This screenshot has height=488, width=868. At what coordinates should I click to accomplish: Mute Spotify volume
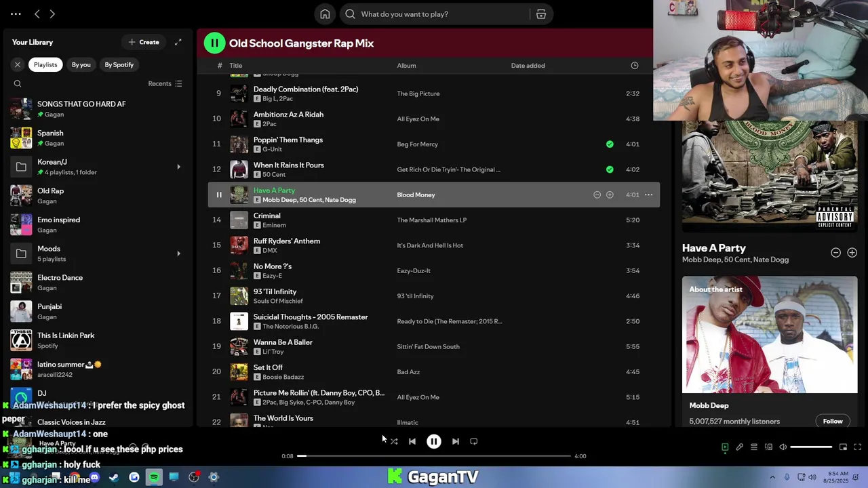783,447
